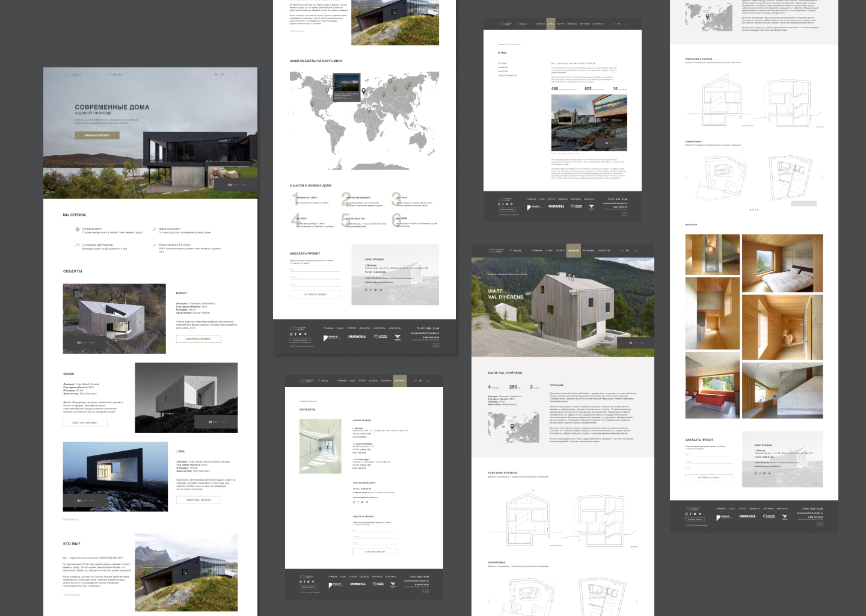Click E-mail input in ЗАКАЗАТЬ ПРОЕКТ form
This screenshot has height=616, width=866.
coord(315,285)
